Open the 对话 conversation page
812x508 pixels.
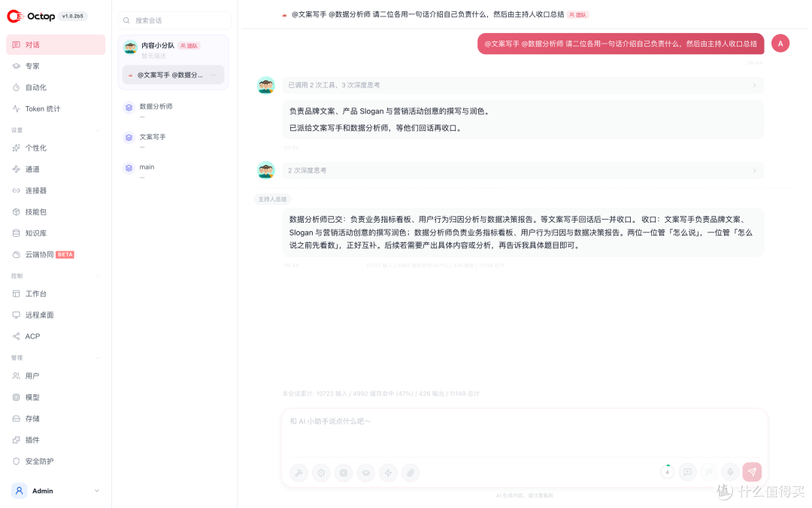(56, 44)
